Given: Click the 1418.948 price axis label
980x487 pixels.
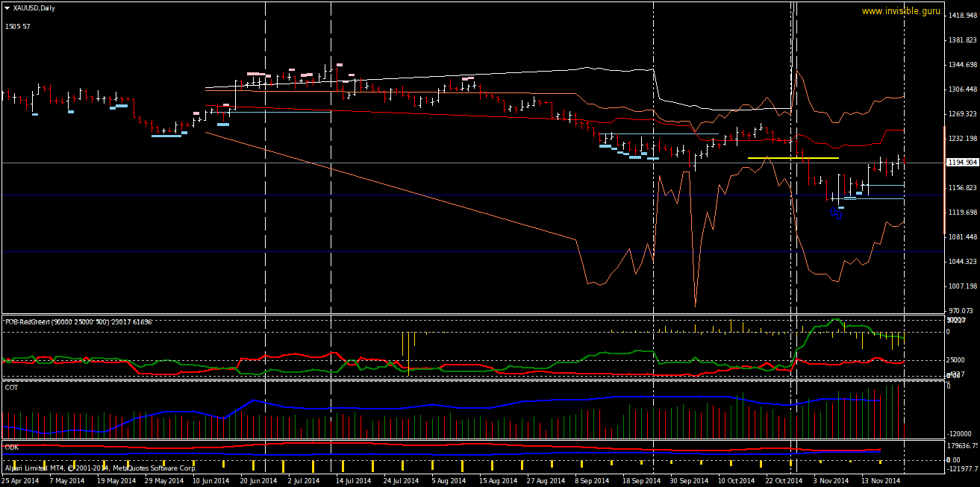Looking at the screenshot, I should point(963,16).
